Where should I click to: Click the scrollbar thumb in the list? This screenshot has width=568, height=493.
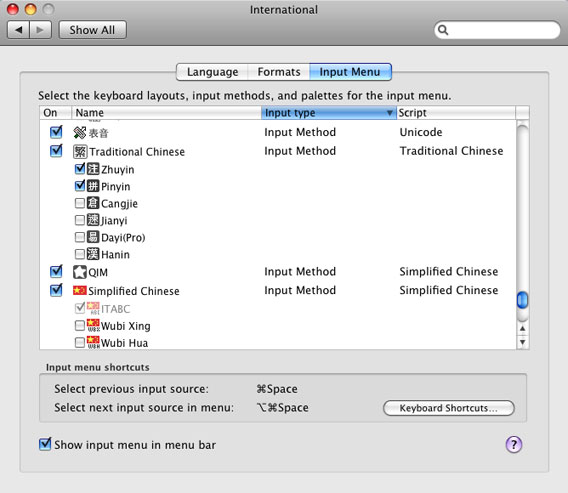click(522, 300)
